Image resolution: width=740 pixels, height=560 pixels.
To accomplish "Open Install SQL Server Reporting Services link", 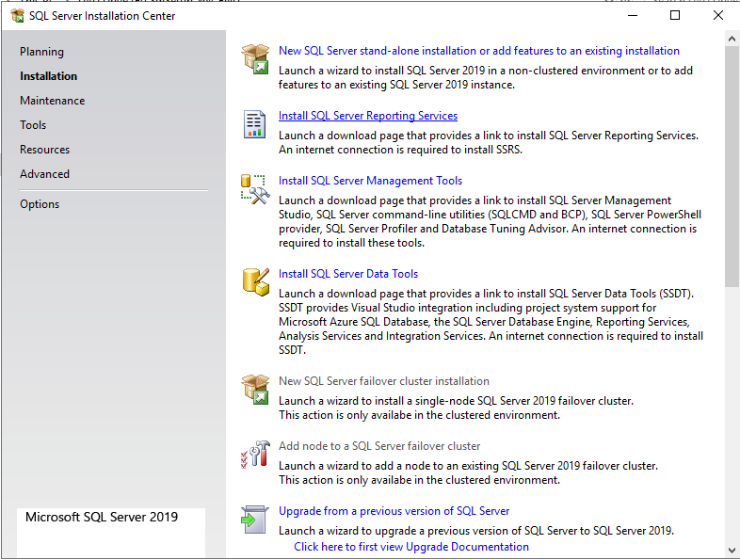I will tap(367, 116).
